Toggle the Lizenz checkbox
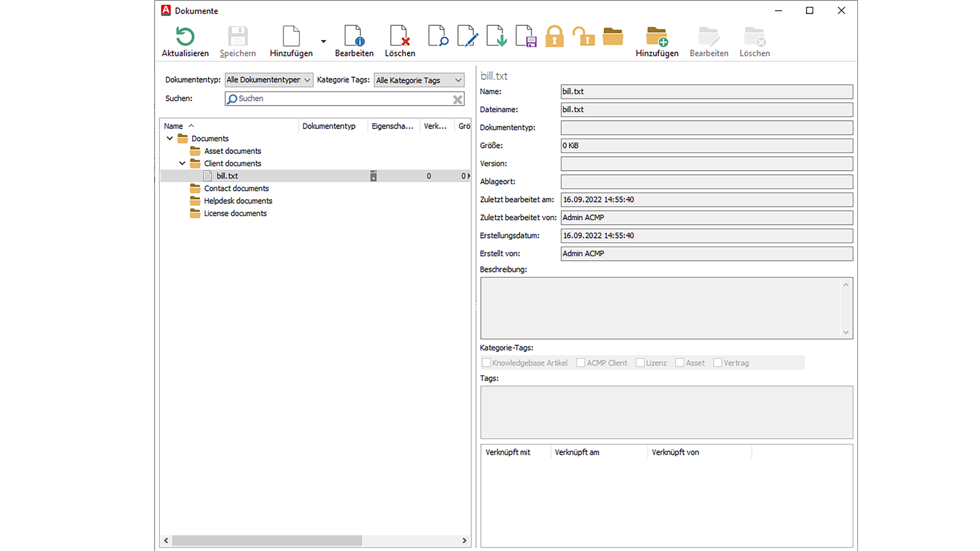This screenshot has width=980, height=551. point(640,363)
